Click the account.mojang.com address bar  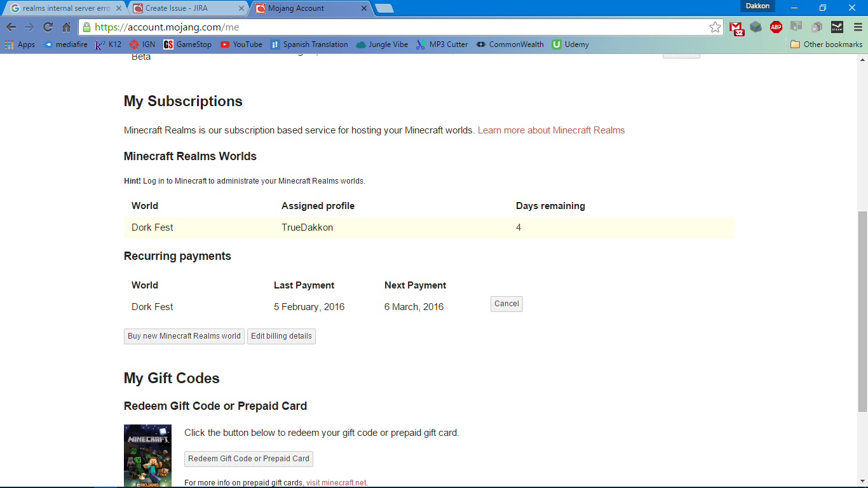pyautogui.click(x=400, y=27)
